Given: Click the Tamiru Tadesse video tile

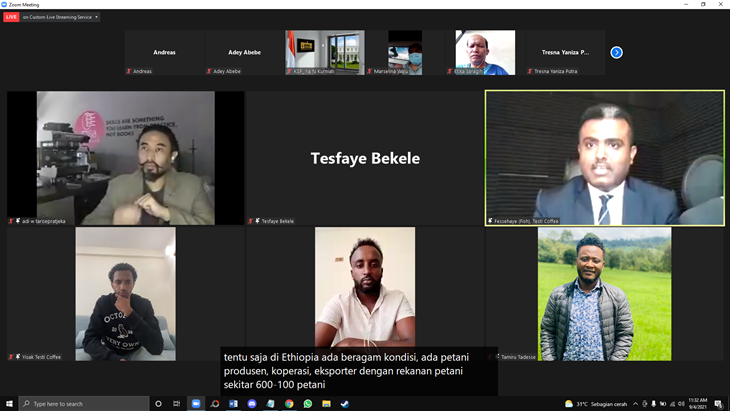Looking at the screenshot, I should (604, 293).
